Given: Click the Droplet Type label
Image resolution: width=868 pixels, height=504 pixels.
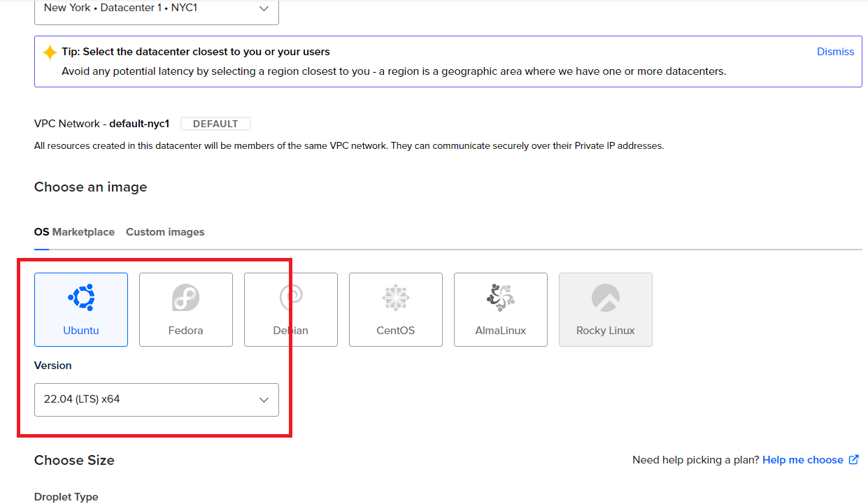Looking at the screenshot, I should tap(66, 497).
